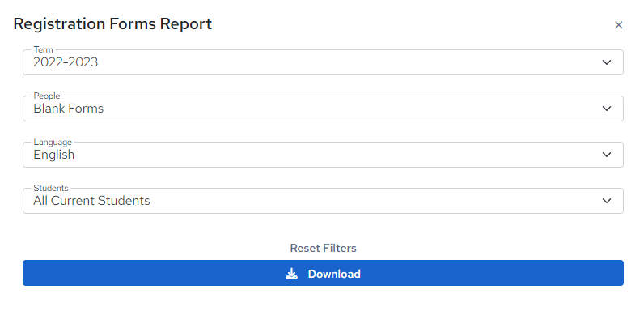Image resolution: width=644 pixels, height=315 pixels.
Task: Click the Download text label
Action: (334, 274)
